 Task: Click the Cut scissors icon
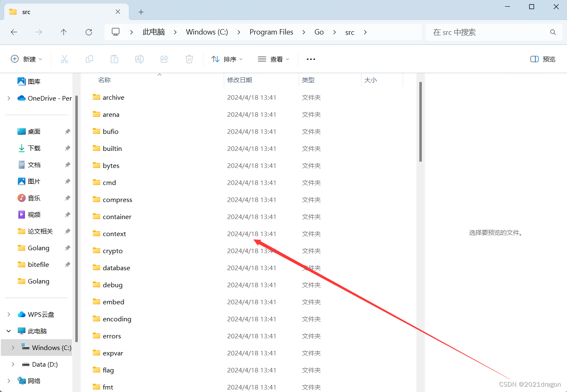(x=64, y=59)
